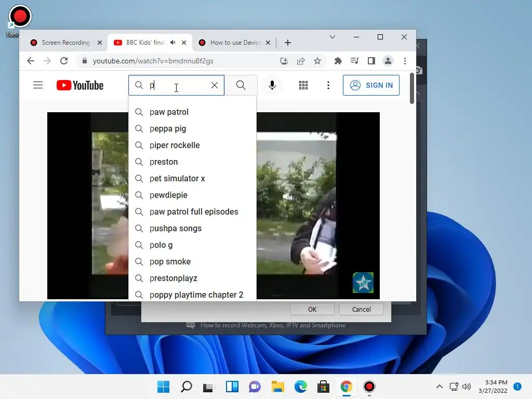Viewport: 532px width, 399px height.
Task: Open Chat from the taskbar
Action: coord(255,387)
